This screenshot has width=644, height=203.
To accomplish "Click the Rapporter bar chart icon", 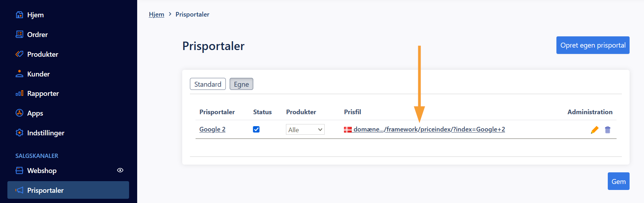I will click(x=20, y=93).
